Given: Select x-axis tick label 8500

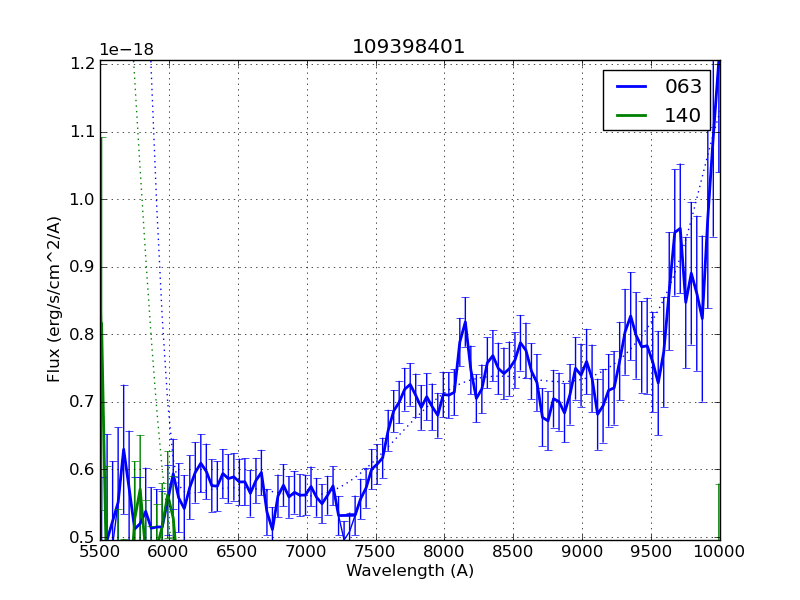Looking at the screenshot, I should click(513, 551).
